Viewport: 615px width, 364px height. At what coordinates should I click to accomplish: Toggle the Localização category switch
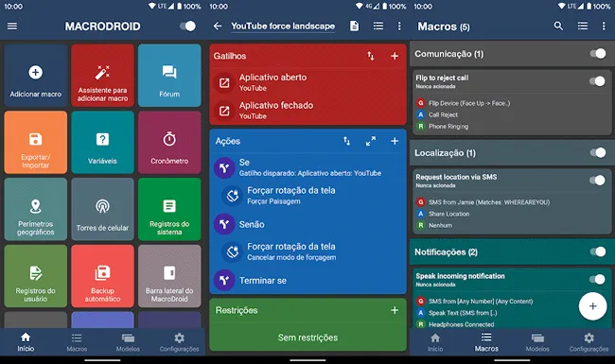click(598, 153)
